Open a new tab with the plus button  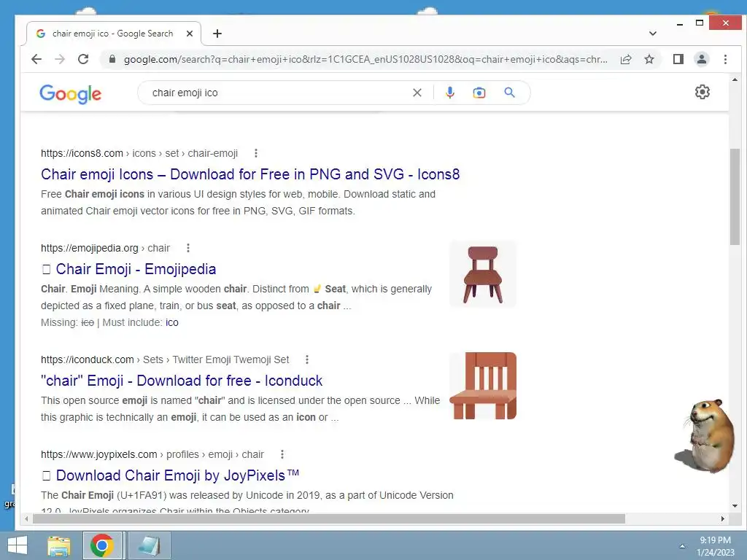(217, 34)
